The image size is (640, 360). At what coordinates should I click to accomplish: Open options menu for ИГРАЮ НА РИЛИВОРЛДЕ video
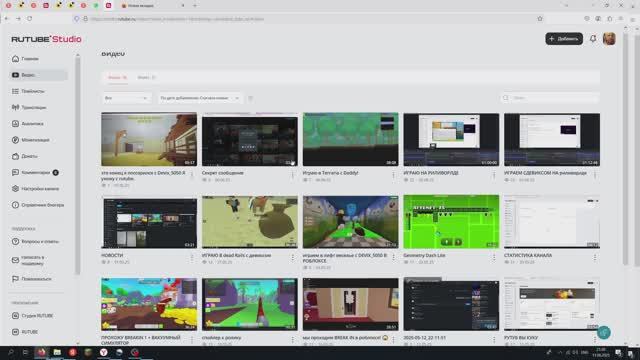coord(494,176)
